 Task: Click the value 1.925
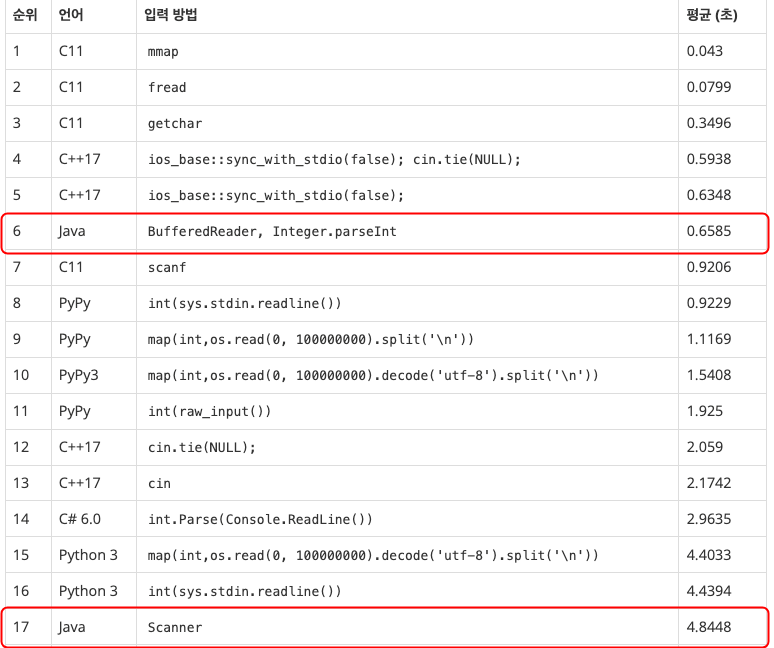(704, 412)
